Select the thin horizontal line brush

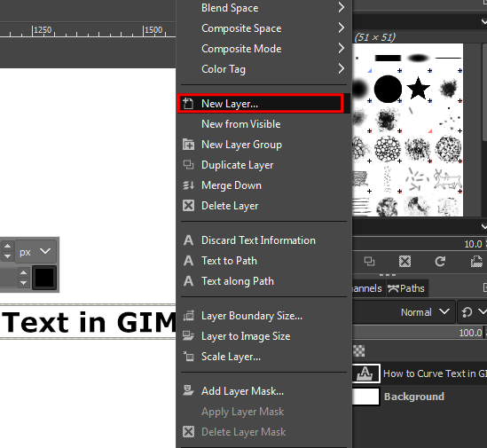(448, 58)
